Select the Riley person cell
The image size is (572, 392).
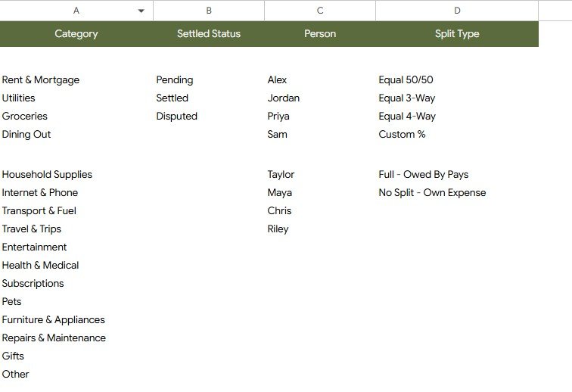pyautogui.click(x=320, y=229)
